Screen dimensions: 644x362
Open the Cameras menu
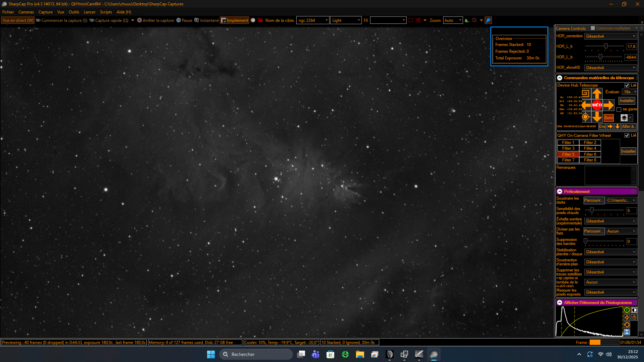tap(26, 12)
